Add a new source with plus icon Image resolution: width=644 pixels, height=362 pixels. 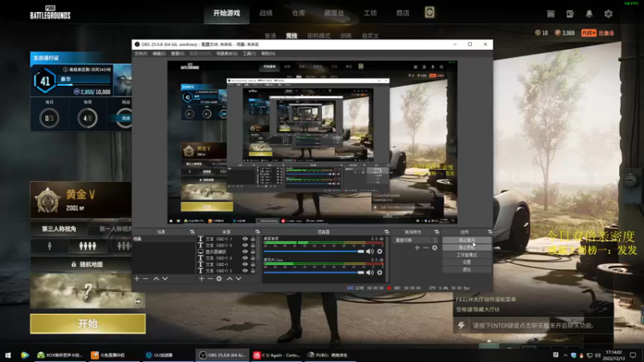[201, 278]
